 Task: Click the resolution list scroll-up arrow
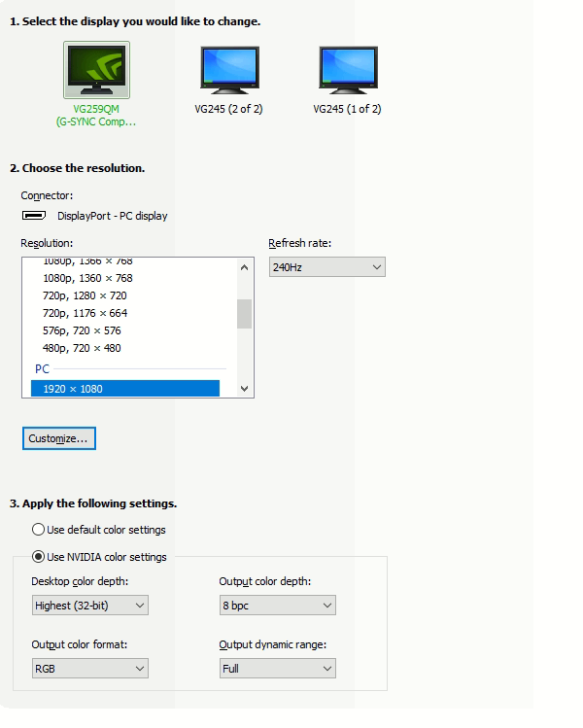pyautogui.click(x=244, y=267)
